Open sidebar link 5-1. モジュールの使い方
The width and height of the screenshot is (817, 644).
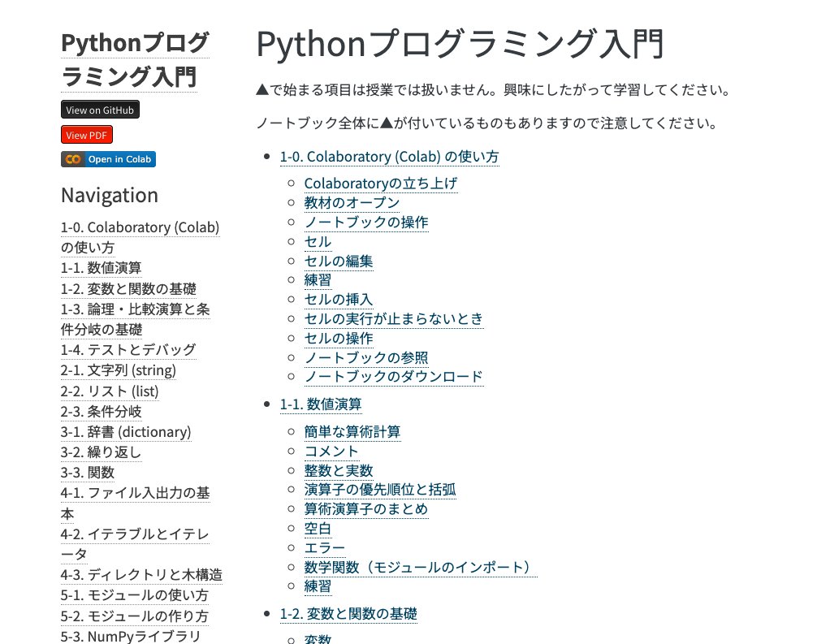coord(135,595)
